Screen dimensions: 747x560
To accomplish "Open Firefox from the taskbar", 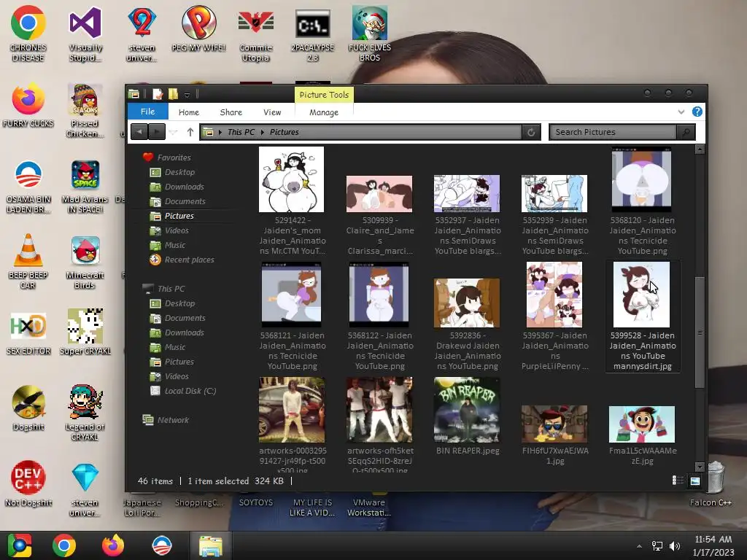I will [113, 545].
